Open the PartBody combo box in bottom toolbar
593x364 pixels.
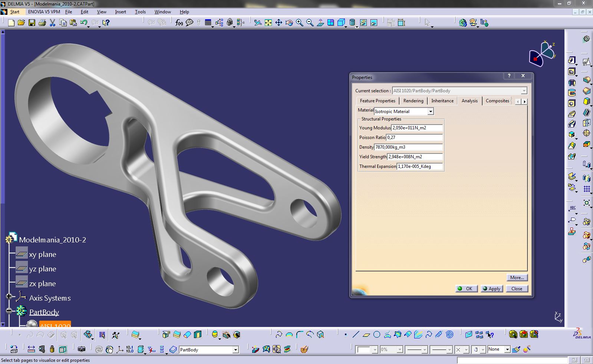tap(235, 350)
